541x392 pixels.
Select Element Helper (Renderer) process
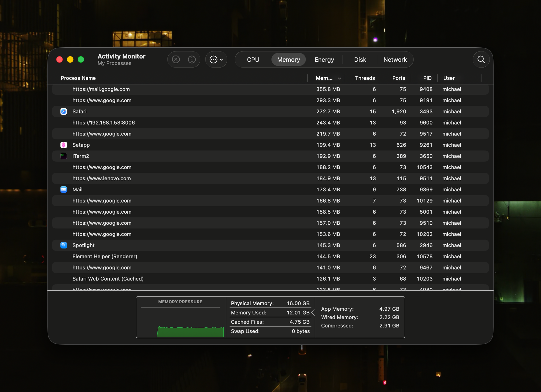[105, 256]
